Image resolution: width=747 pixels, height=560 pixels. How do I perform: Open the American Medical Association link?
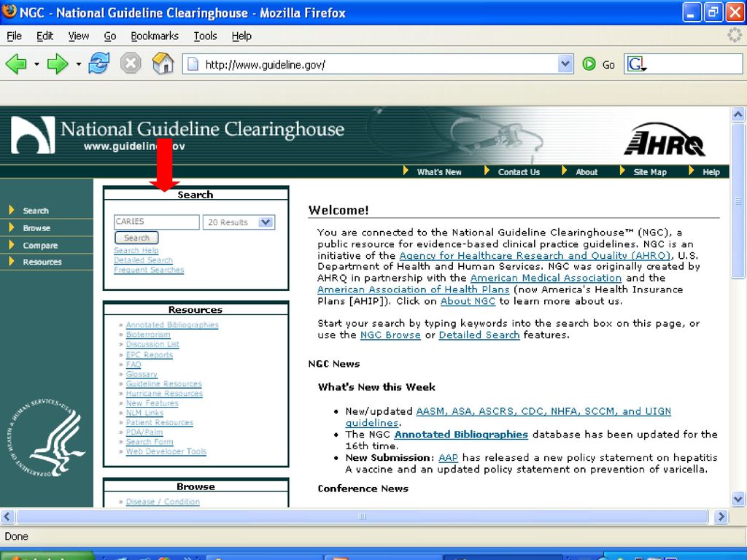coord(546,278)
